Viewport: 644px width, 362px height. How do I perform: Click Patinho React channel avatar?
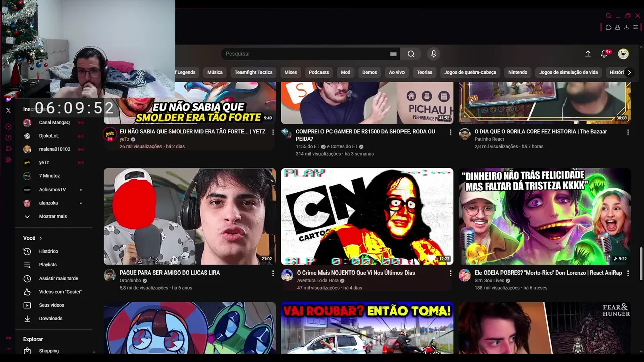tap(465, 134)
